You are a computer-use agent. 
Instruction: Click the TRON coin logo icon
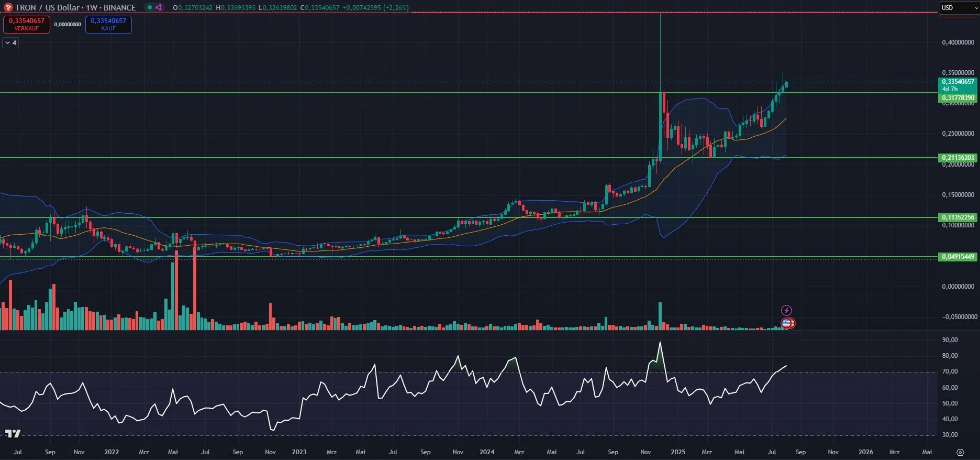click(x=8, y=8)
